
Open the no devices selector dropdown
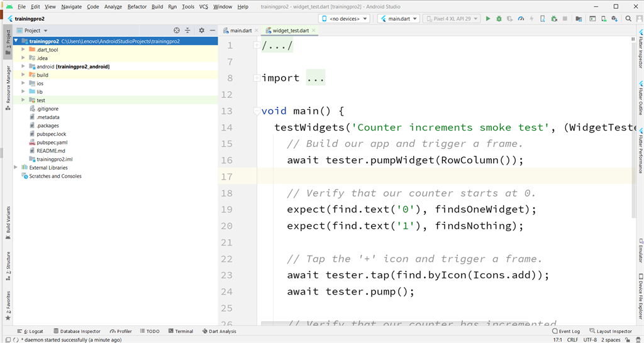344,18
